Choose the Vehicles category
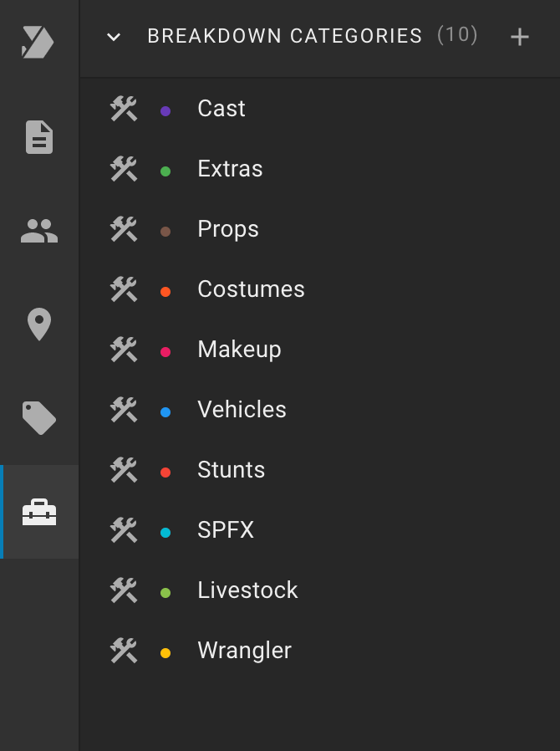Image resolution: width=560 pixels, height=751 pixels. [320, 410]
